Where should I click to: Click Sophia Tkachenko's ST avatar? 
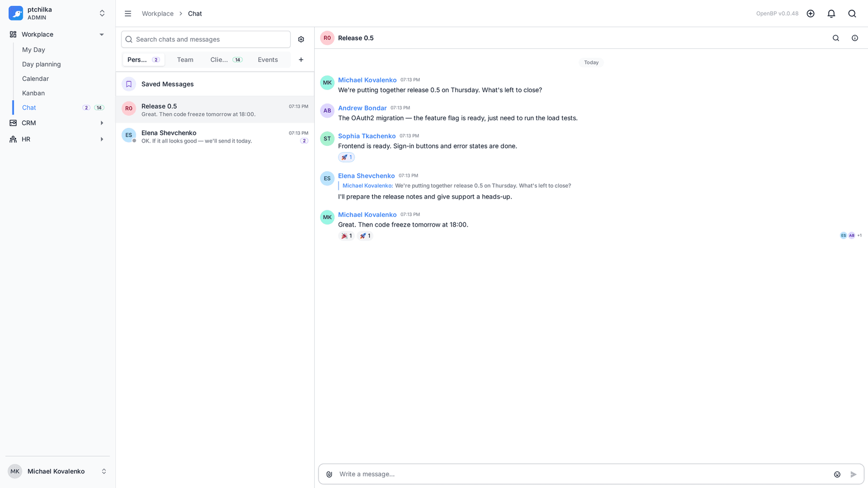[327, 139]
